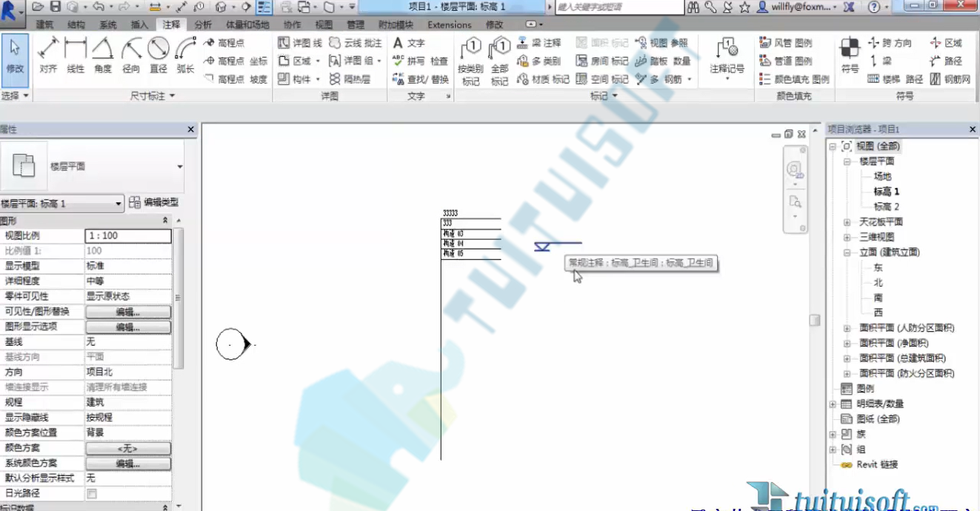Open the 查找/替换 find and replace tool
Screen dimensions: 980x511
click(420, 79)
